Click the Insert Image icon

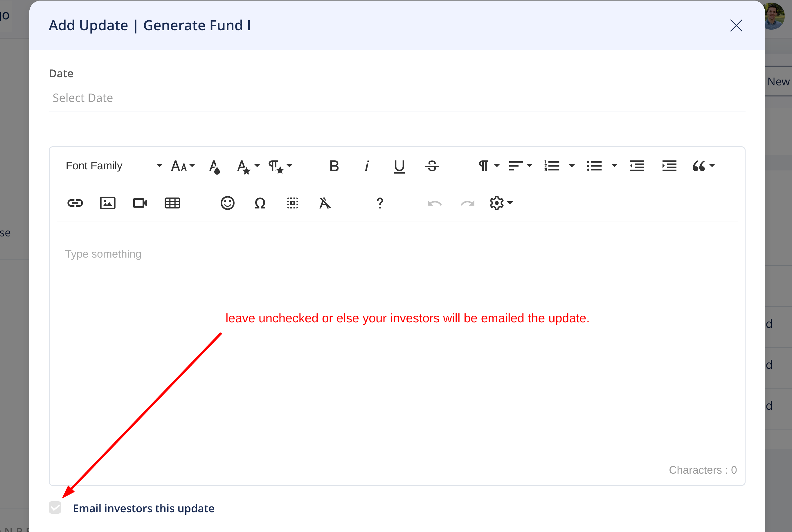click(x=107, y=203)
